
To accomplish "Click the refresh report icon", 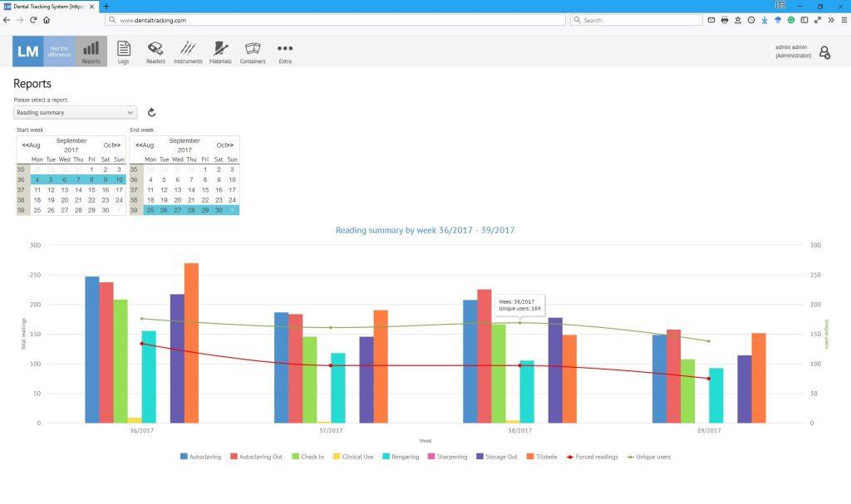I will click(152, 113).
